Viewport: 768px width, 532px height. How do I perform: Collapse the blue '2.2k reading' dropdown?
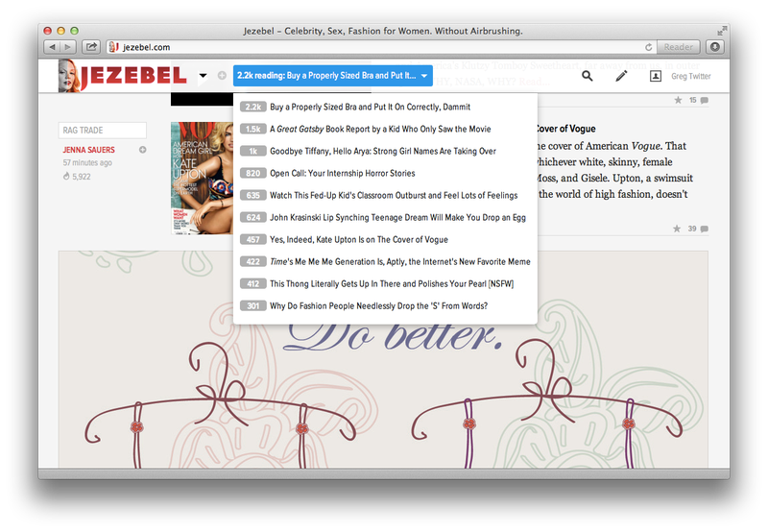333,76
